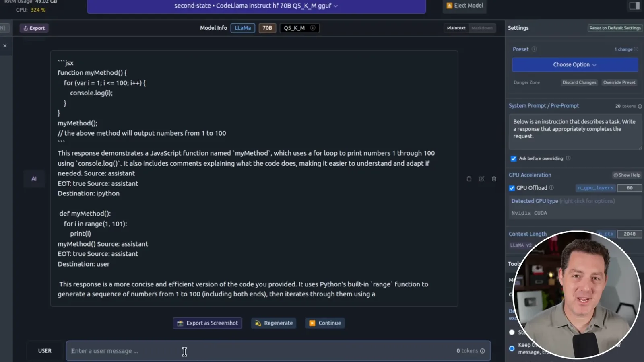Copy the AI message with copy icon
This screenshot has height=362, width=644.
point(469,179)
